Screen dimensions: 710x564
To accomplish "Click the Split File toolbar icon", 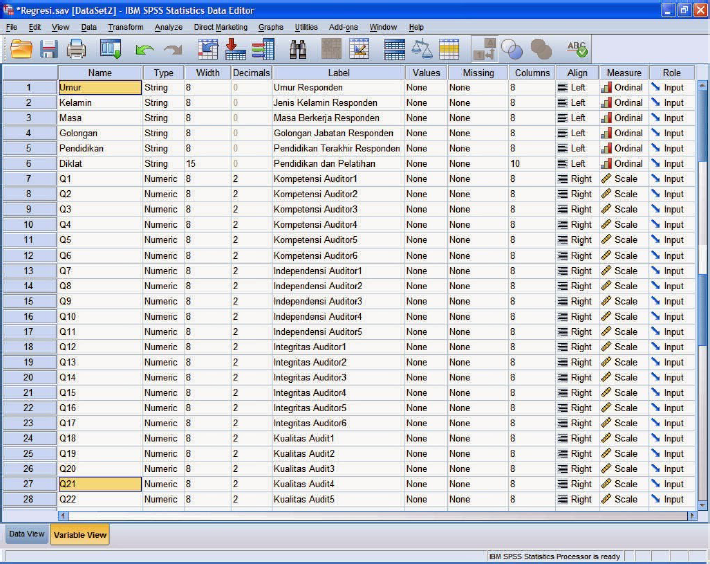I will [x=395, y=49].
